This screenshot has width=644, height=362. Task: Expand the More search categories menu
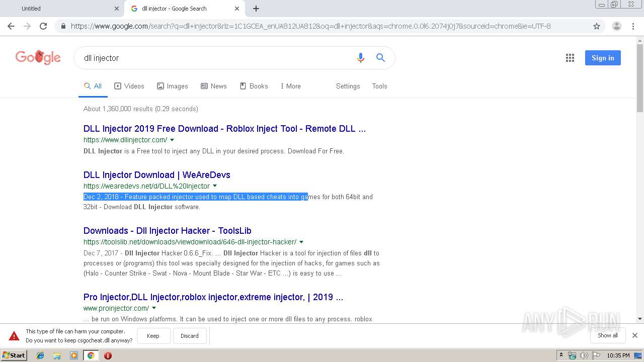[x=291, y=86]
